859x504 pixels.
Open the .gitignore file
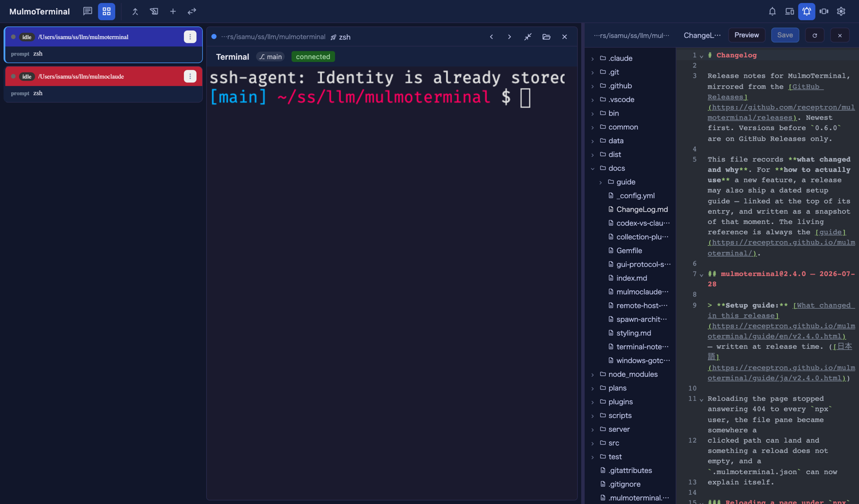tap(631, 485)
